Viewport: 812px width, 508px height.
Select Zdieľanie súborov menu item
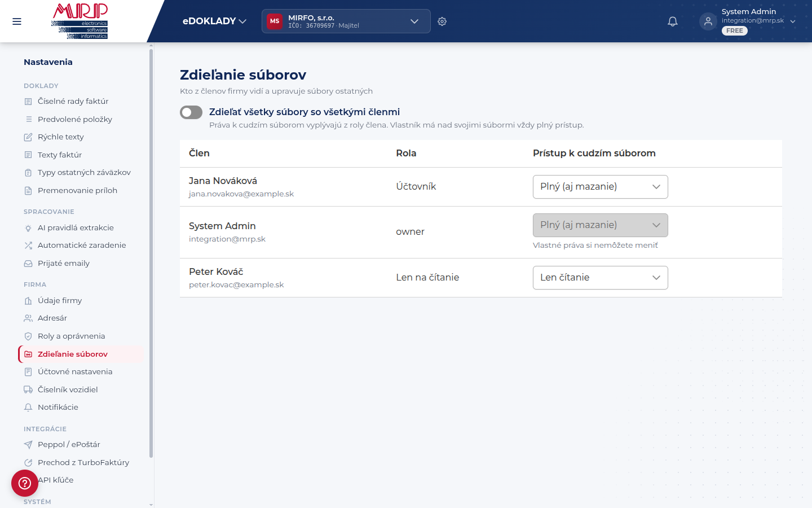tap(81, 354)
